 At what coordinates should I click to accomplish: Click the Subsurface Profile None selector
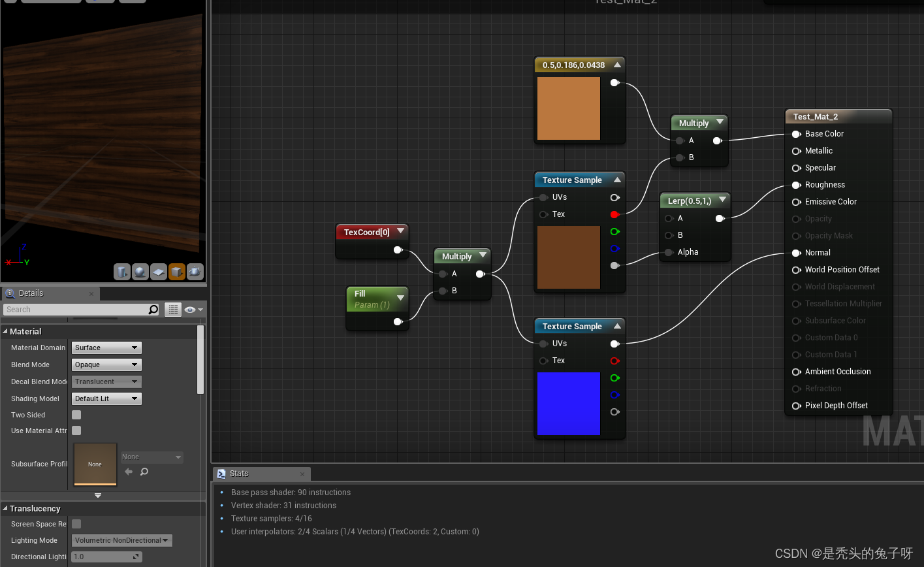(151, 457)
